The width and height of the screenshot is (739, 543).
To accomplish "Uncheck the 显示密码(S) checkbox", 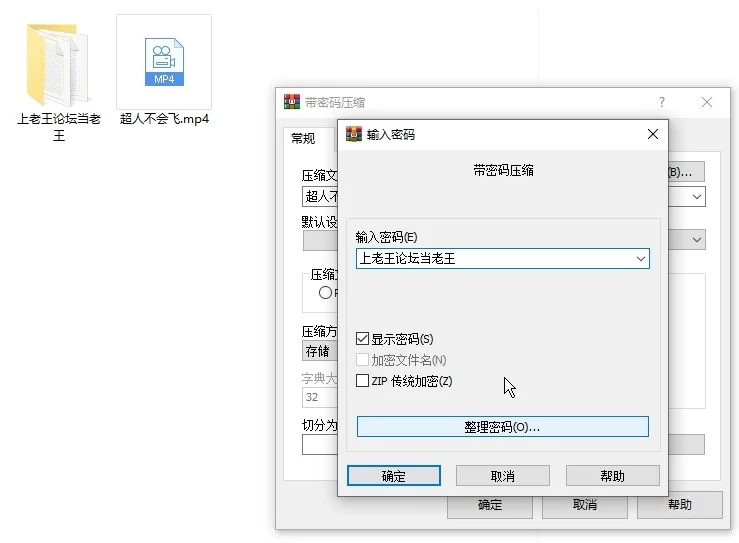I will coord(362,338).
